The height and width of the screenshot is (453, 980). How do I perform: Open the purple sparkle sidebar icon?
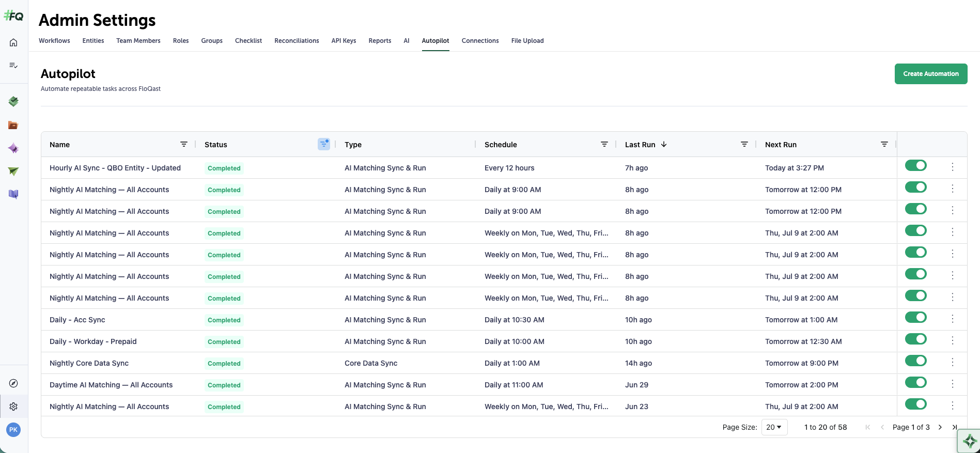(x=13, y=149)
